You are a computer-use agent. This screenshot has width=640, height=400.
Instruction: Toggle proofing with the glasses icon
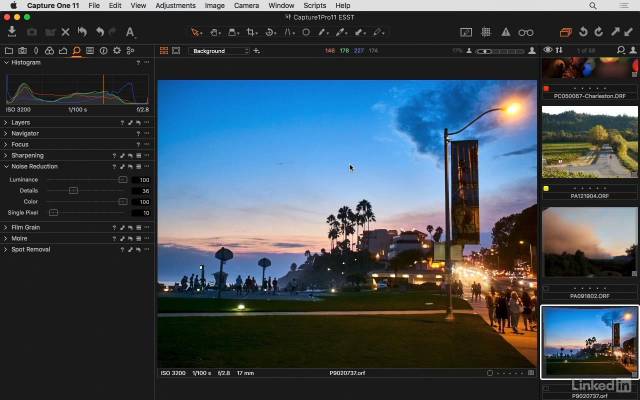pyautogui.click(x=526, y=32)
